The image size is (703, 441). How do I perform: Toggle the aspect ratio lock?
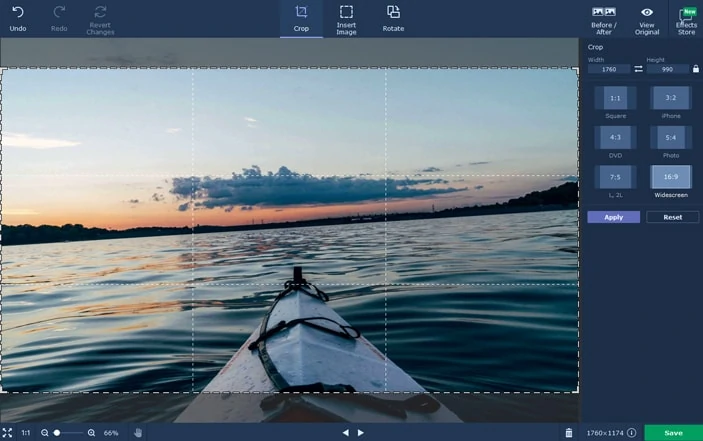(x=696, y=69)
